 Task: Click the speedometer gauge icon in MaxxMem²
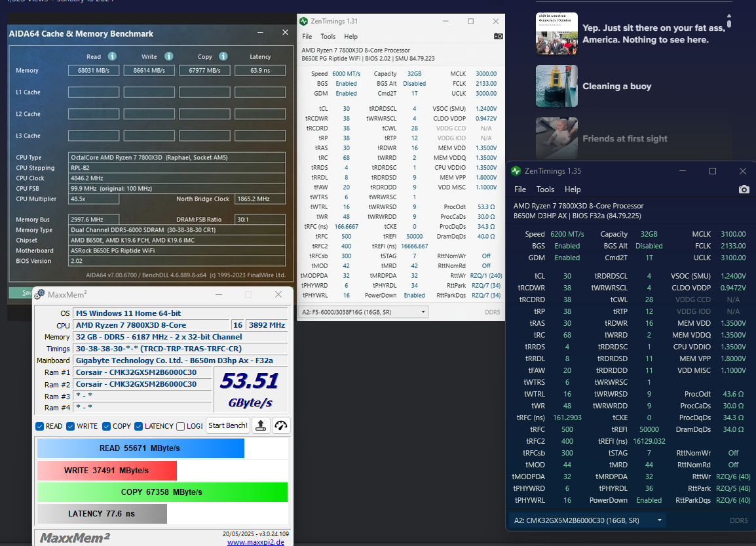click(281, 425)
